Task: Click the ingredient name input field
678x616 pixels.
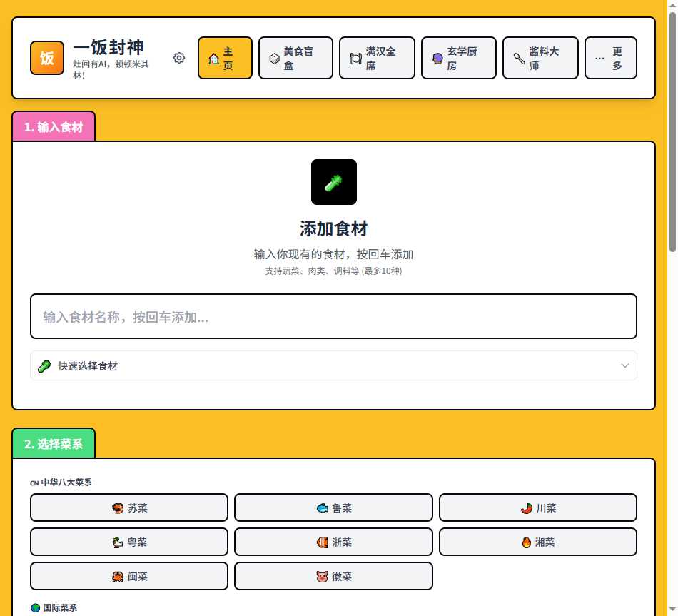Action: tap(333, 316)
